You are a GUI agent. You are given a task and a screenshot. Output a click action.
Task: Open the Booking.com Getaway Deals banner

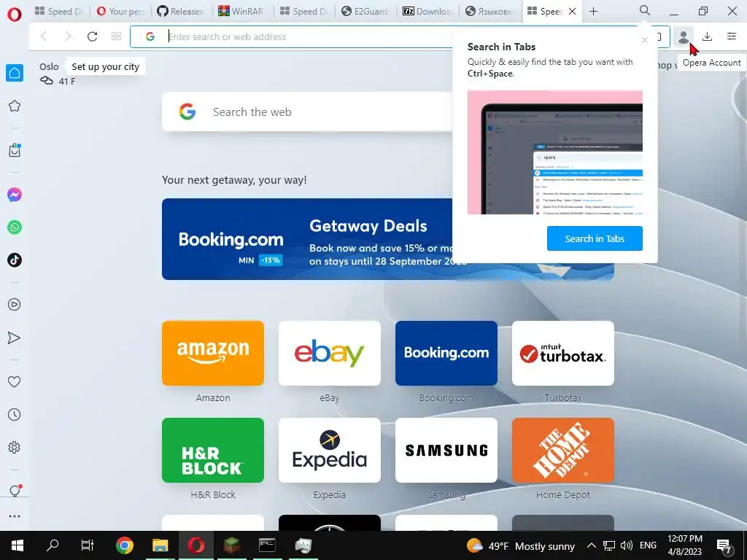point(307,239)
